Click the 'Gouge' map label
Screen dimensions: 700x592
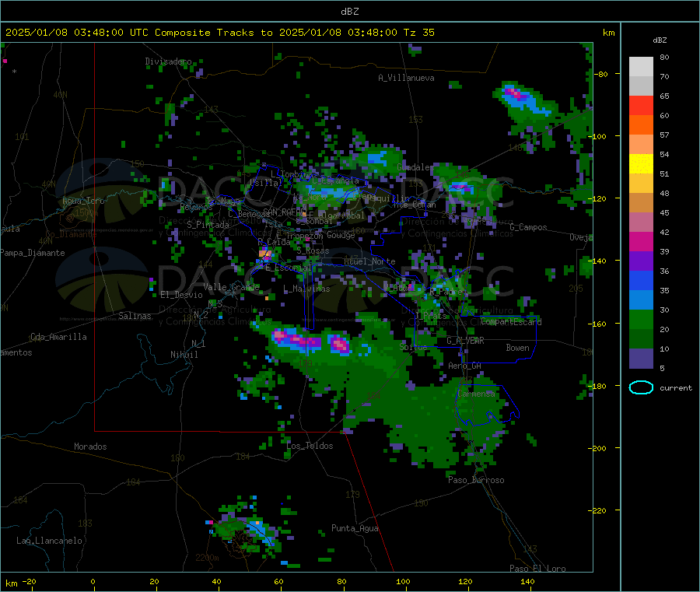pyautogui.click(x=341, y=235)
